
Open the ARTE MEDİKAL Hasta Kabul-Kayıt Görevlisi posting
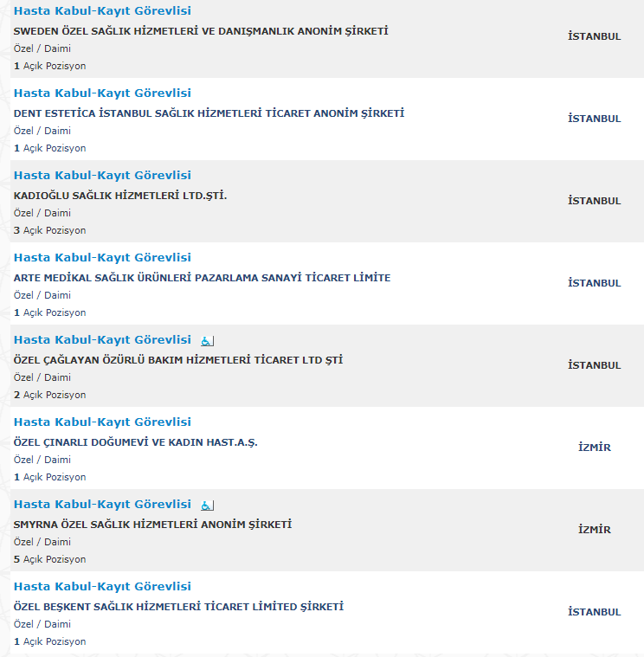click(x=102, y=257)
